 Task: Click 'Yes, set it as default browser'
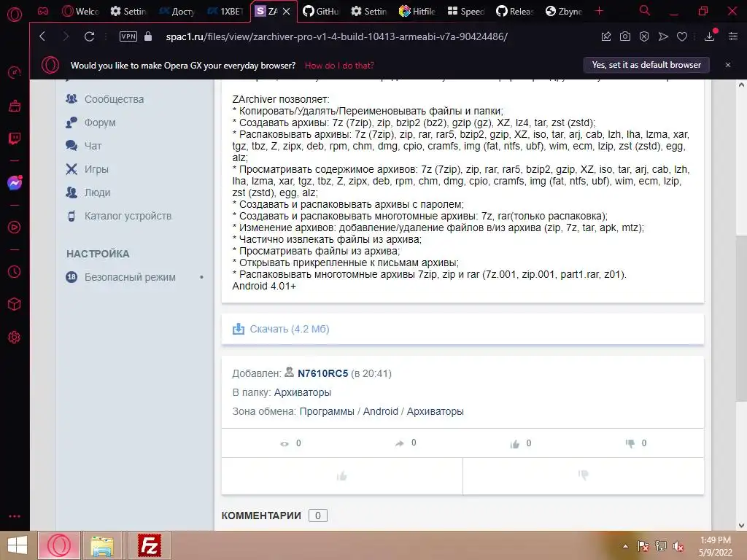[646, 65]
